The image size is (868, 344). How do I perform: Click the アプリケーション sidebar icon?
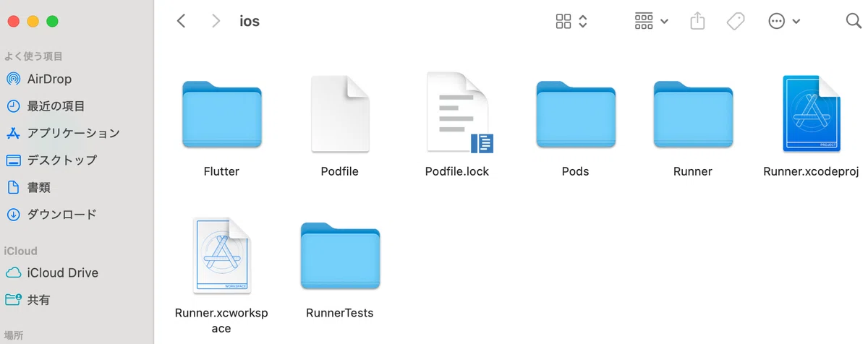[13, 133]
